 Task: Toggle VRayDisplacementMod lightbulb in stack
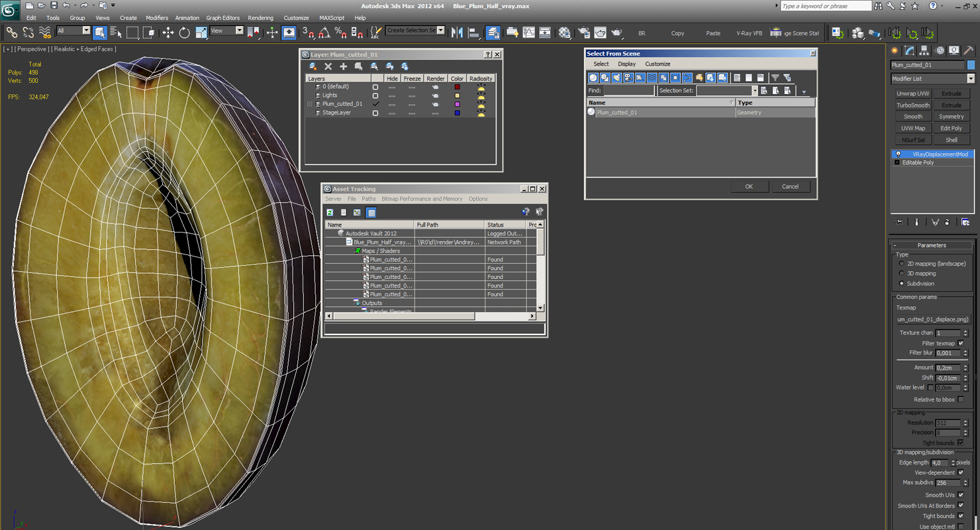899,154
